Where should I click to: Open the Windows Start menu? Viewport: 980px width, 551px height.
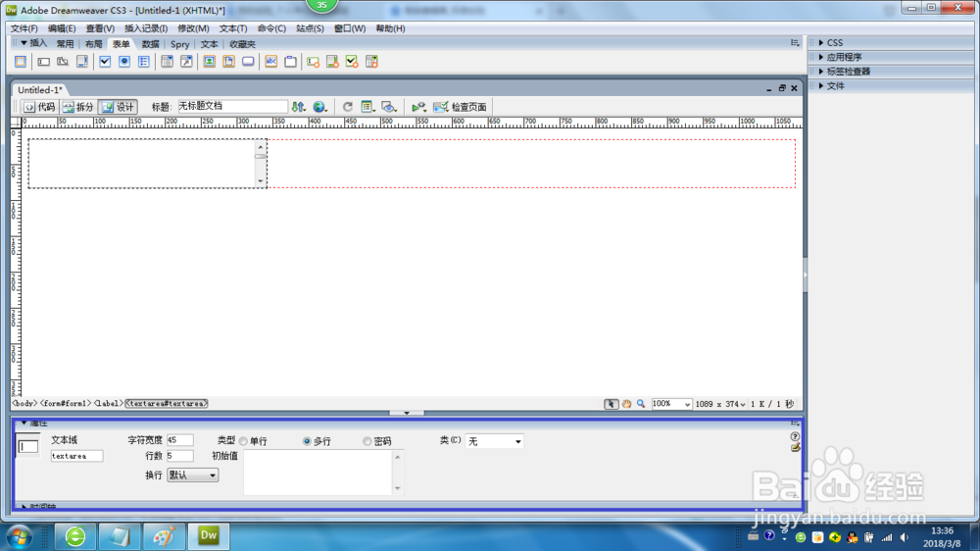pos(20,536)
